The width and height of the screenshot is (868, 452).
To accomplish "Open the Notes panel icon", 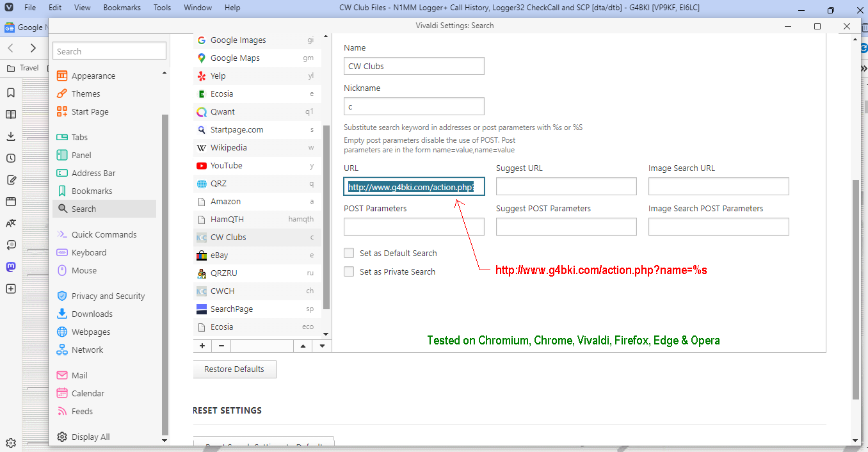I will click(x=10, y=180).
